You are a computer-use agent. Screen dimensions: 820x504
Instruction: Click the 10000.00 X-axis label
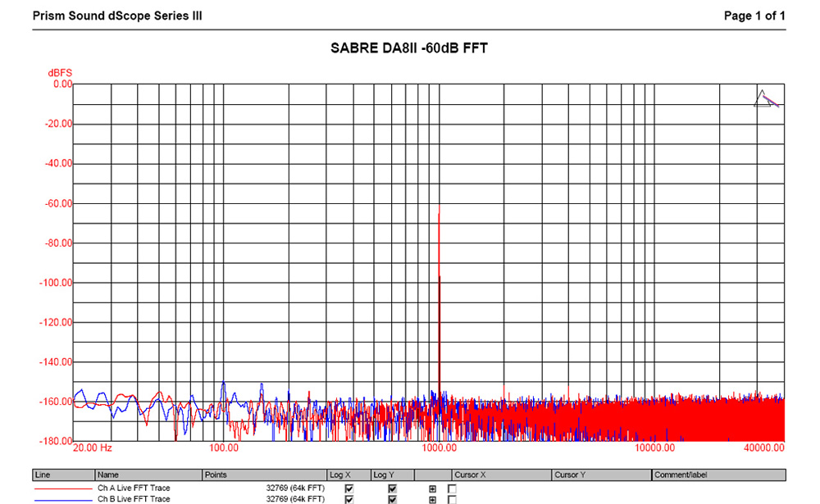[x=654, y=447]
